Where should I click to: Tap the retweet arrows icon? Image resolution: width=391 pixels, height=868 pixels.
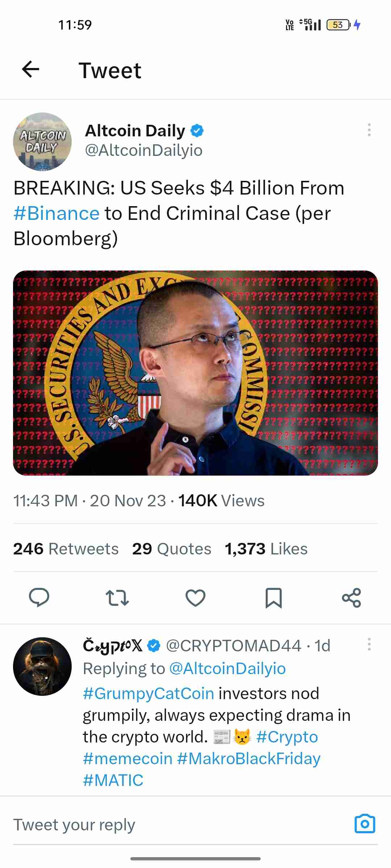[117, 597]
